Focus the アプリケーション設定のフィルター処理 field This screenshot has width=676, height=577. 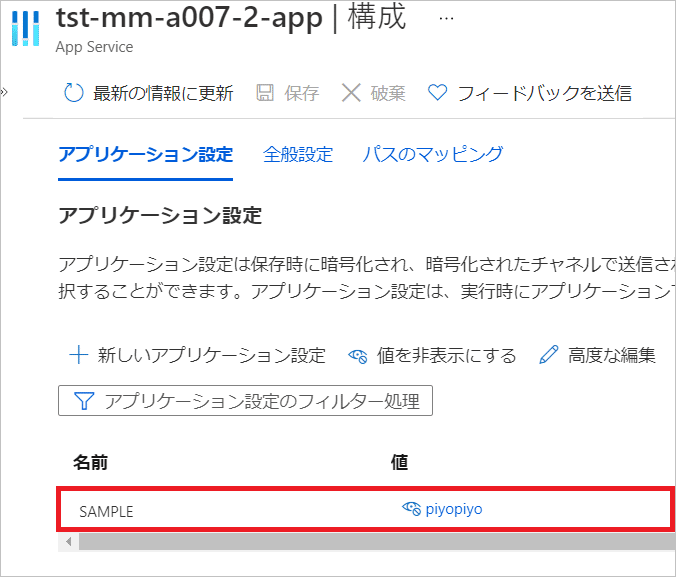(245, 401)
